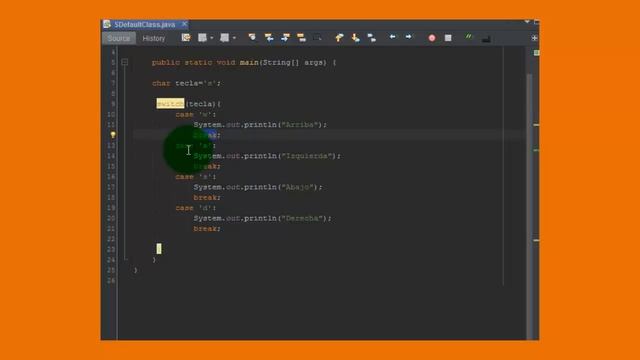Click the Find Selection icon
This screenshot has width=640, height=360.
[252, 38]
